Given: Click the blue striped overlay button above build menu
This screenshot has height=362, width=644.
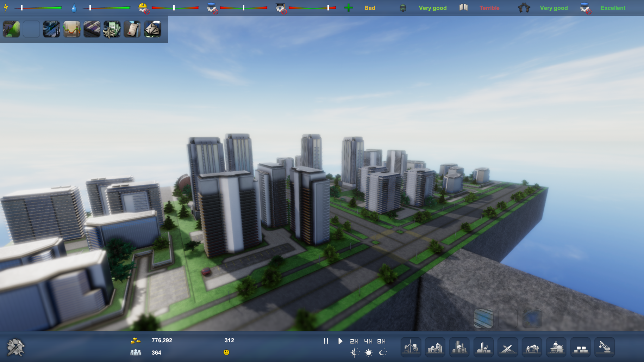Looking at the screenshot, I should click(x=483, y=318).
